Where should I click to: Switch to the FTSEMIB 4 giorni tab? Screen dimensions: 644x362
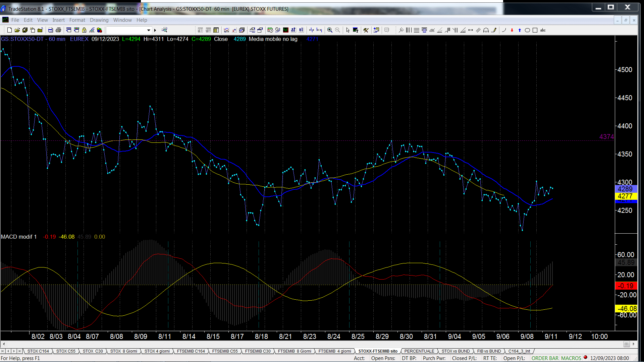click(335, 351)
